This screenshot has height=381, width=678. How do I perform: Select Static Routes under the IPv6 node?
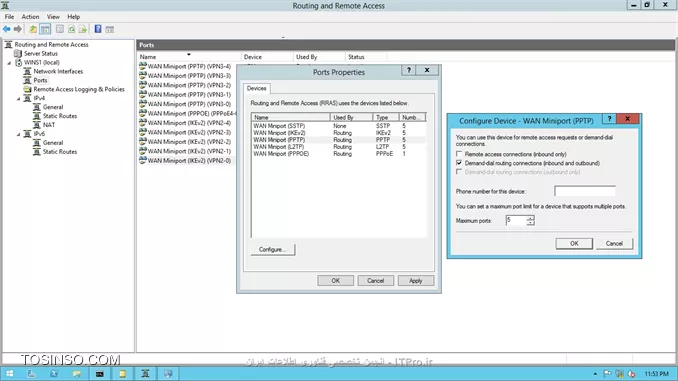coord(60,151)
